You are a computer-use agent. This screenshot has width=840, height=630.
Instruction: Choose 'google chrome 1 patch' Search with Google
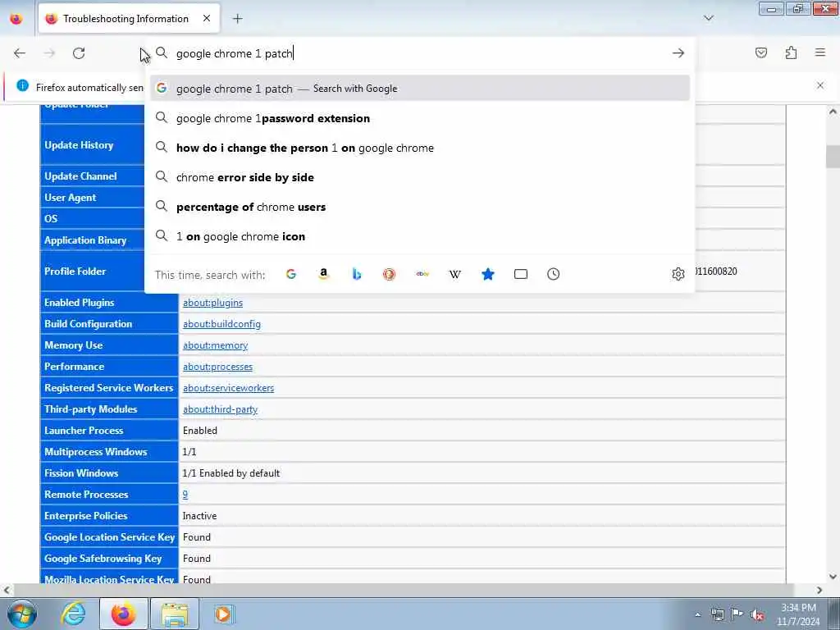point(420,89)
